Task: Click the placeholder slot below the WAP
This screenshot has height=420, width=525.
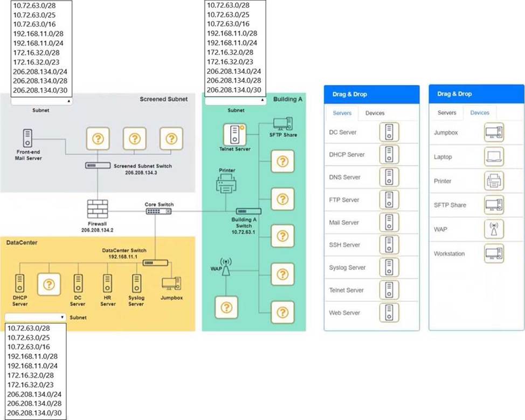Action: pos(226,307)
